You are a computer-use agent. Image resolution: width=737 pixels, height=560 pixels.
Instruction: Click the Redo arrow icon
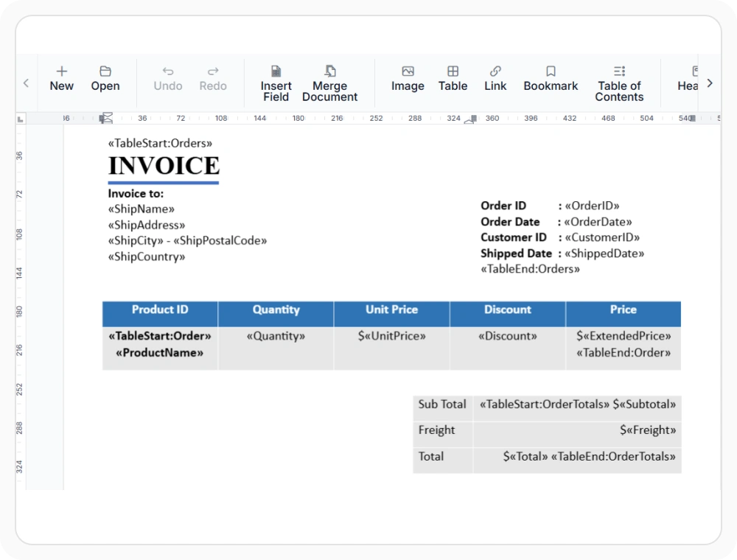click(213, 71)
